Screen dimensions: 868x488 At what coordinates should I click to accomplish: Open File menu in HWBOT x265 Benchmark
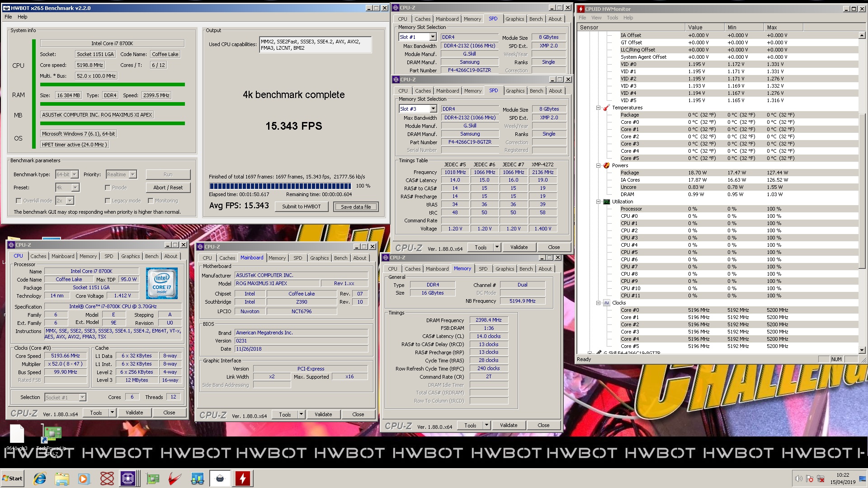click(x=8, y=17)
